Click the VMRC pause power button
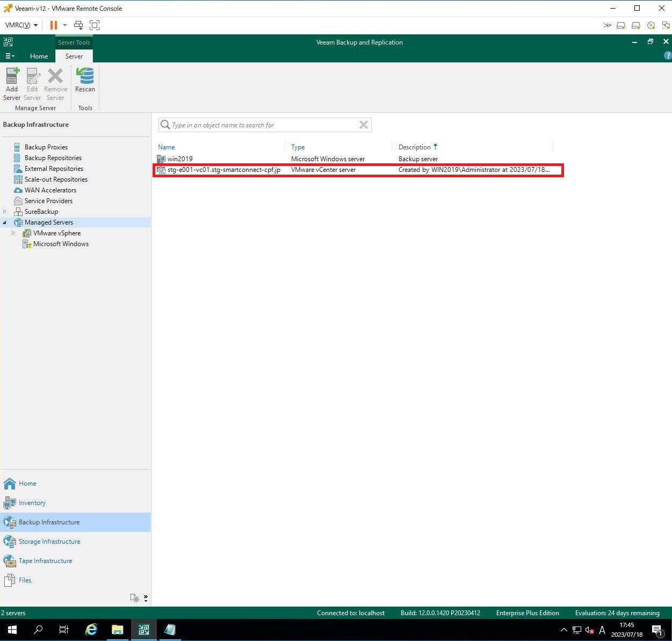 (x=53, y=25)
